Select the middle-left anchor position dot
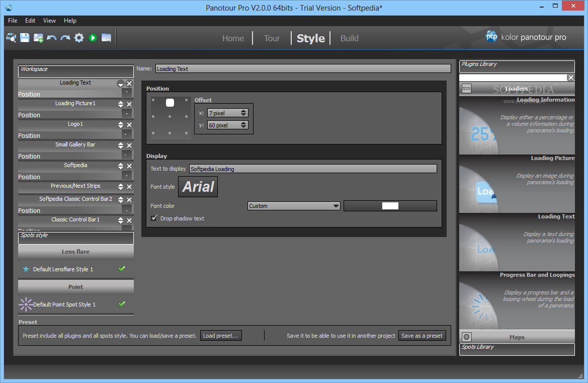The width and height of the screenshot is (588, 383). pos(153,117)
